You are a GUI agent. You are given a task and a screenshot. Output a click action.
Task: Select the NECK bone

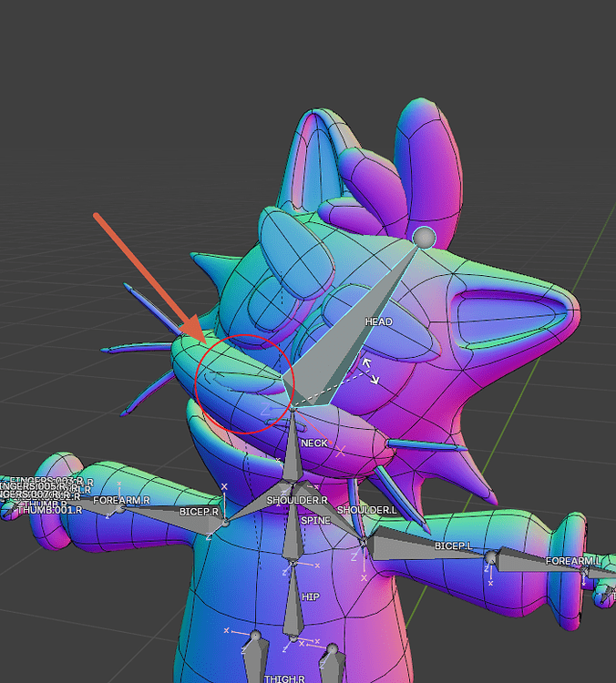(293, 453)
